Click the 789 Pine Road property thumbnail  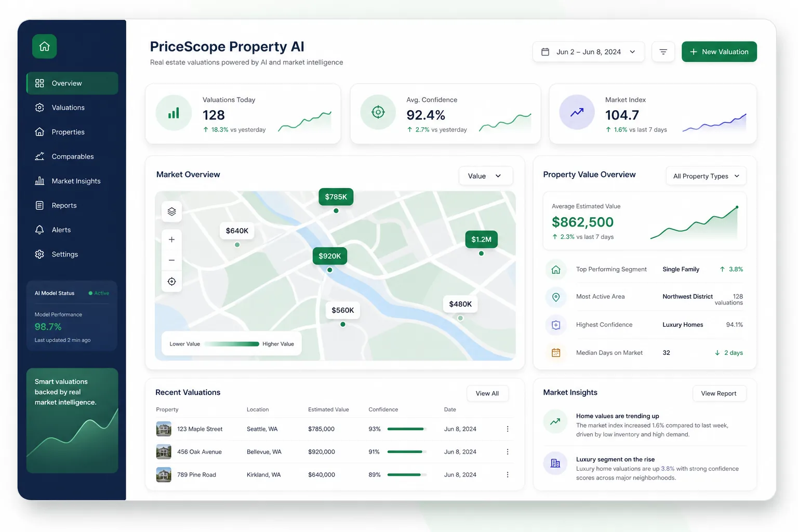click(x=164, y=475)
